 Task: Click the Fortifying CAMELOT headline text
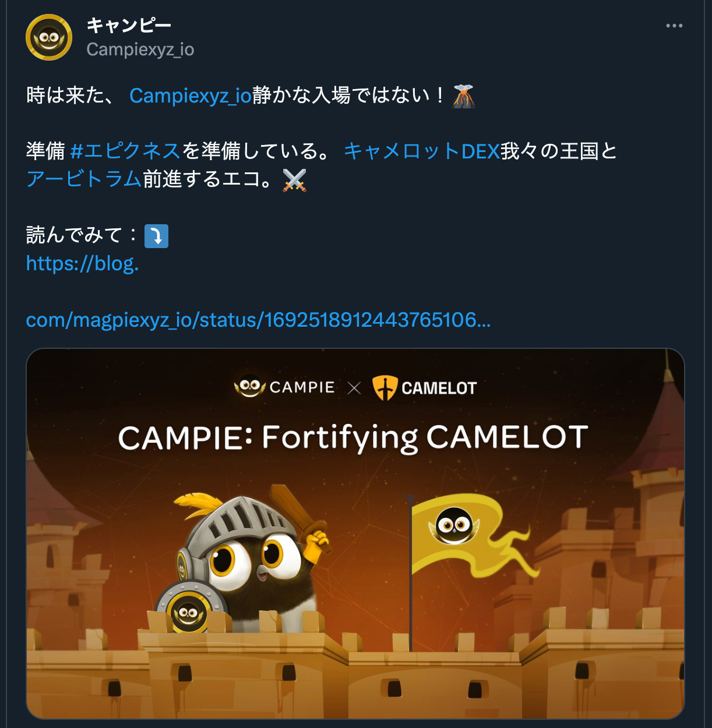coord(425,438)
